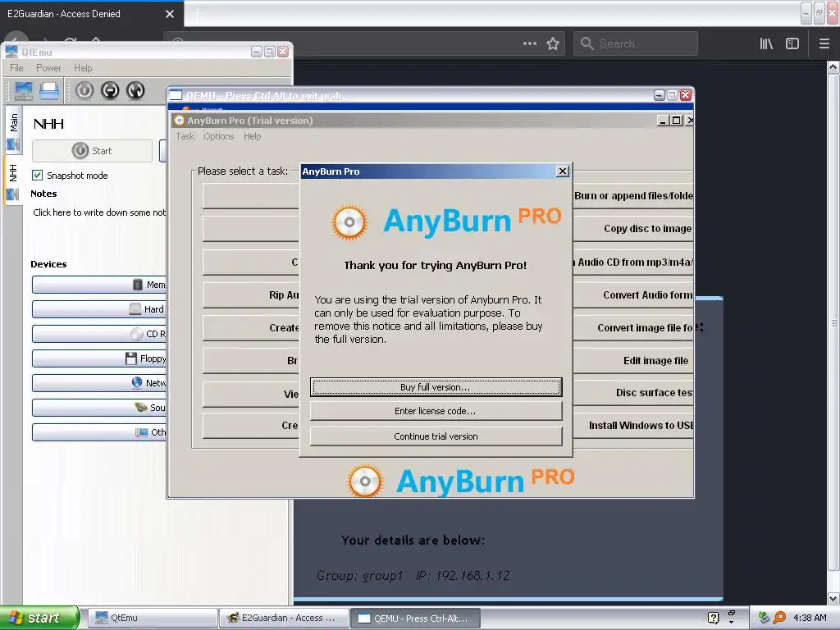Toggle Snapshot mode checkbox
This screenshot has height=630, width=840.
coord(38,176)
